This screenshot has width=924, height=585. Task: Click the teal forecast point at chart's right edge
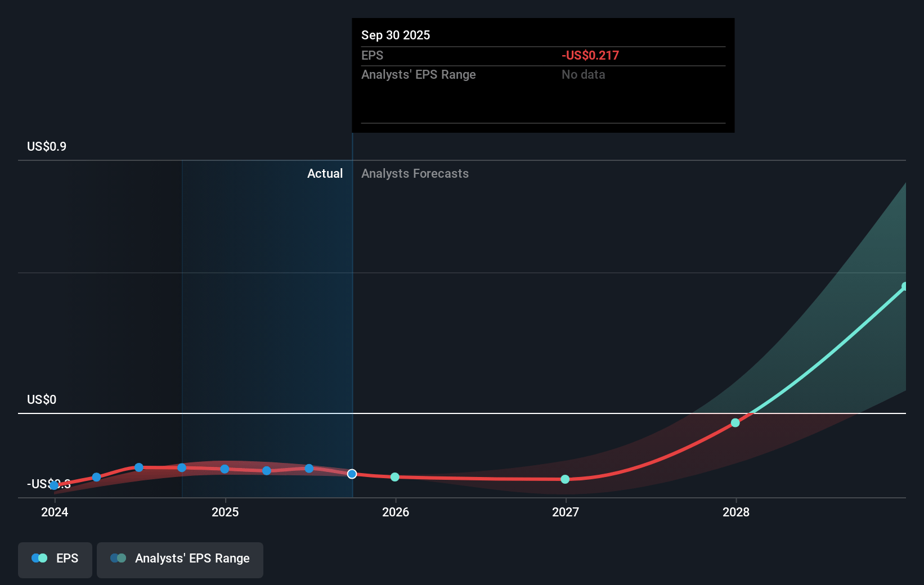904,287
